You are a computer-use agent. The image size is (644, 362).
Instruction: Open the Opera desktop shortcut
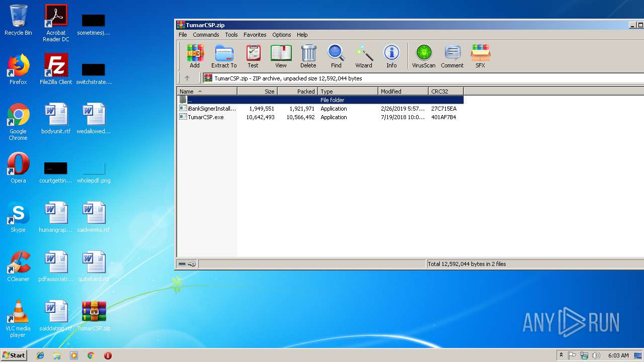18,168
